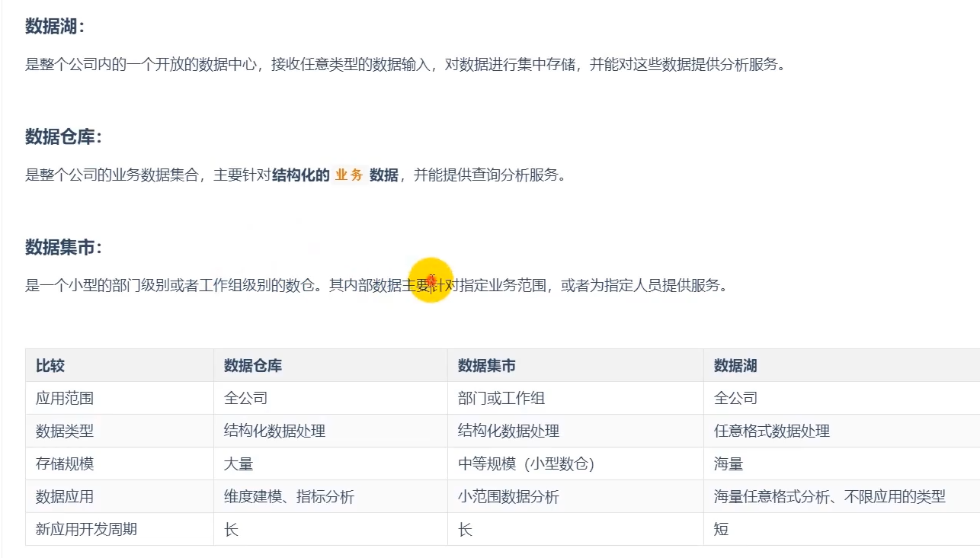Click 结构化数据处理 in the 数据仓库 column
The image size is (980, 558).
274,431
